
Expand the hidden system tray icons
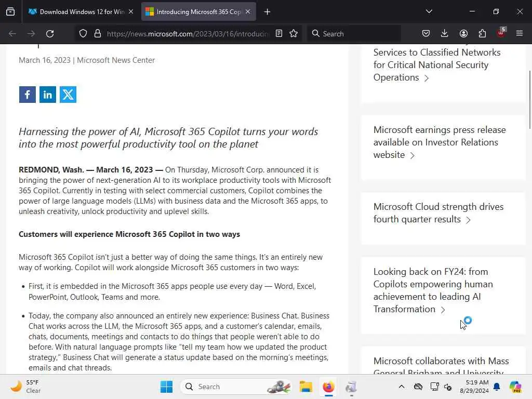[x=402, y=387]
